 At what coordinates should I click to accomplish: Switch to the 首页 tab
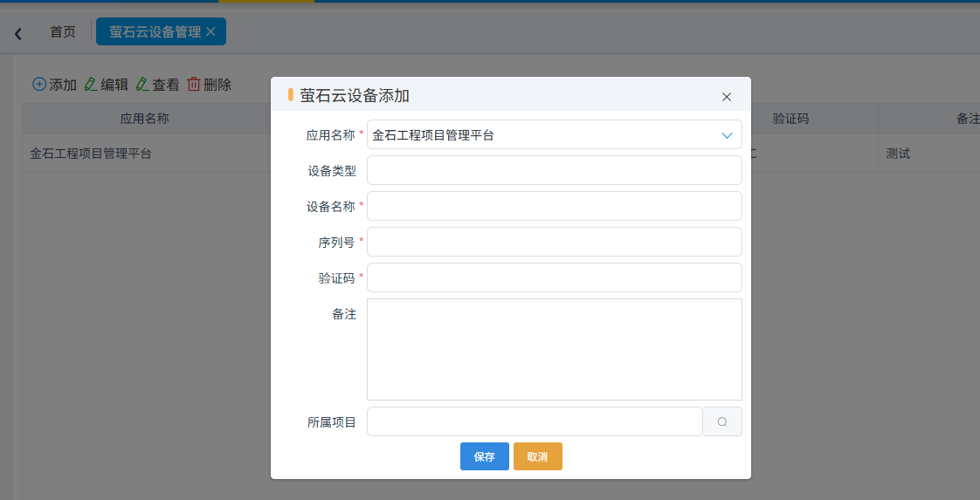pos(63,31)
